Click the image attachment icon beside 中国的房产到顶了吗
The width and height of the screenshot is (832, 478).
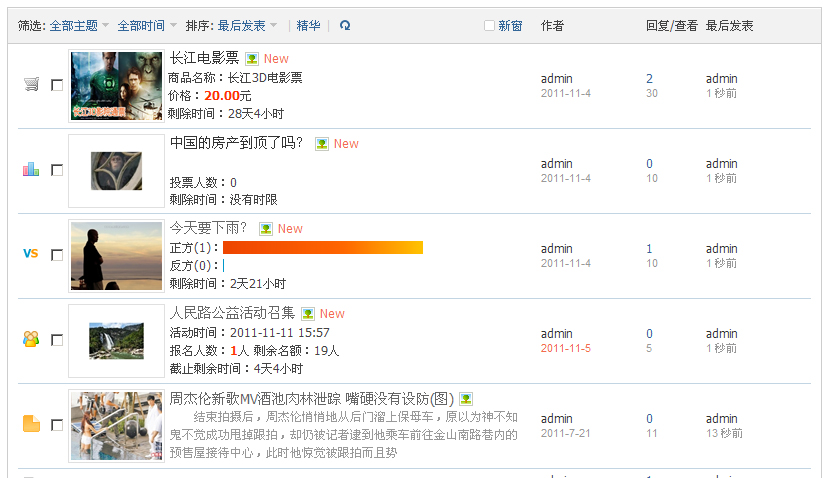point(322,144)
